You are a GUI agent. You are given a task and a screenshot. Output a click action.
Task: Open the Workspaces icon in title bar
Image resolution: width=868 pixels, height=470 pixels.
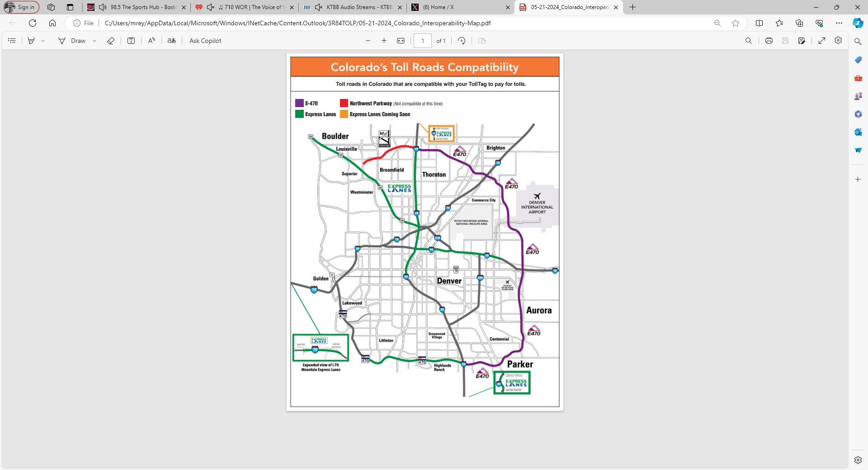(51, 7)
